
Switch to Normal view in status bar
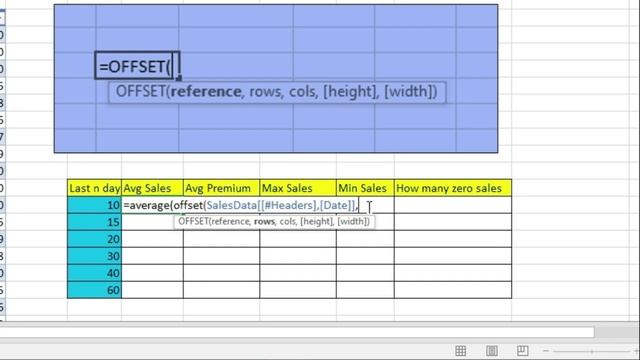point(460,351)
